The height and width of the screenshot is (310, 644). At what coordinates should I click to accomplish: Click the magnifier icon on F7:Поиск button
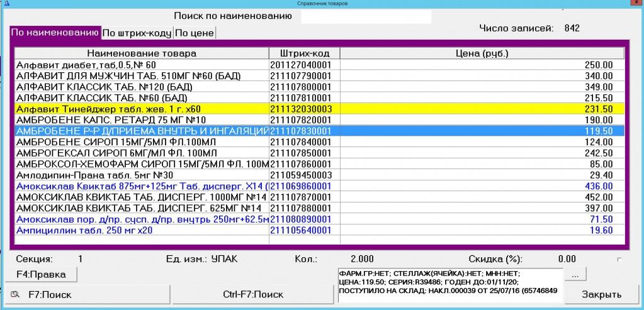click(x=16, y=294)
